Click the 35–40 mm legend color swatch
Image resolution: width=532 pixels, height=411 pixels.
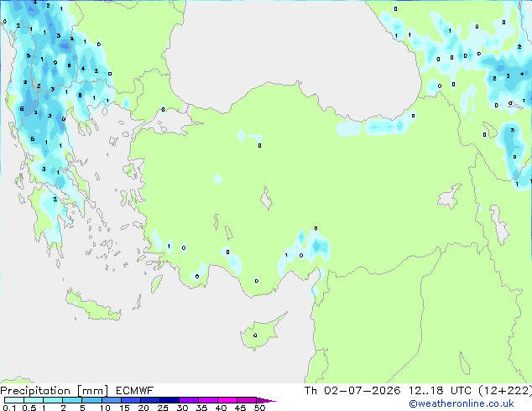point(207,400)
